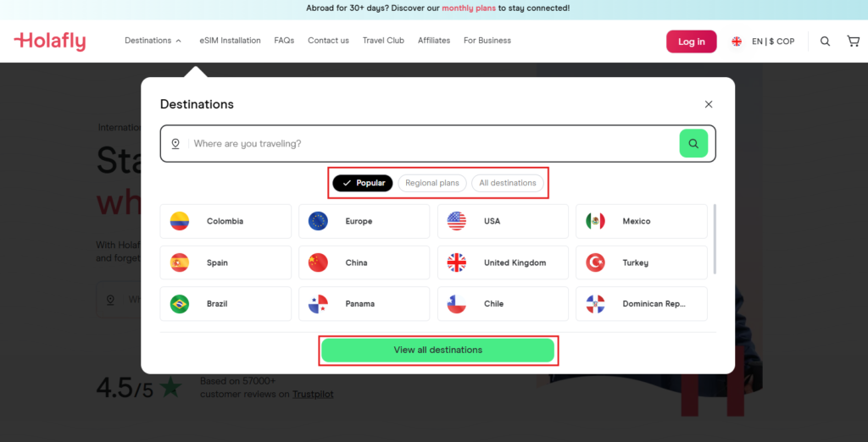Click the green search button in Destinations

pyautogui.click(x=693, y=143)
